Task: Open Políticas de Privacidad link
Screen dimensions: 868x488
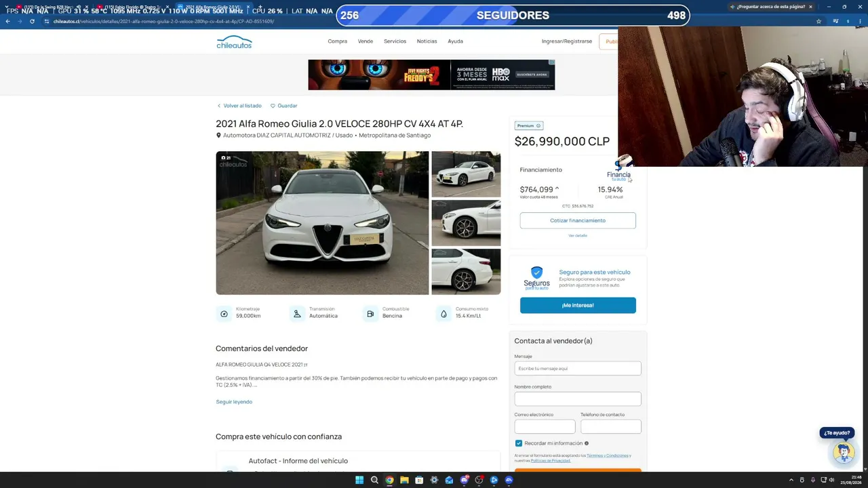Action: (x=551, y=461)
